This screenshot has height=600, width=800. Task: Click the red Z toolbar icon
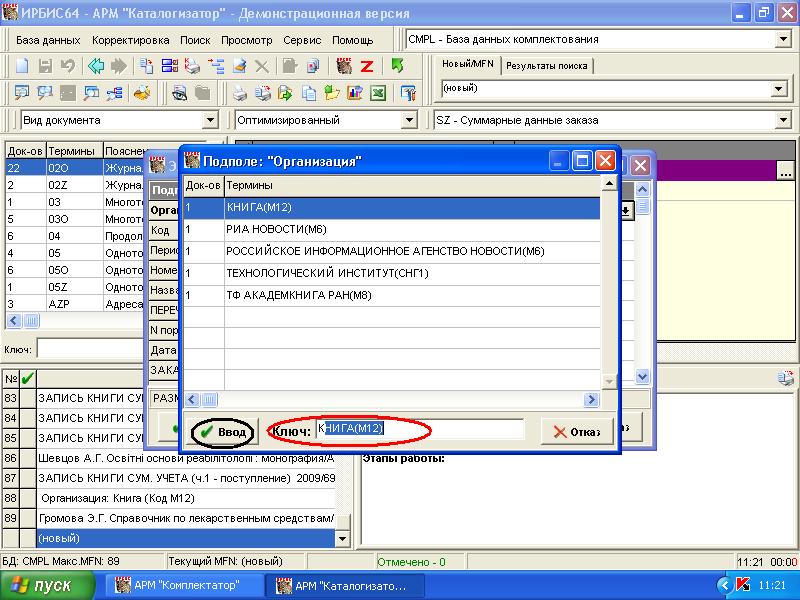[x=367, y=66]
